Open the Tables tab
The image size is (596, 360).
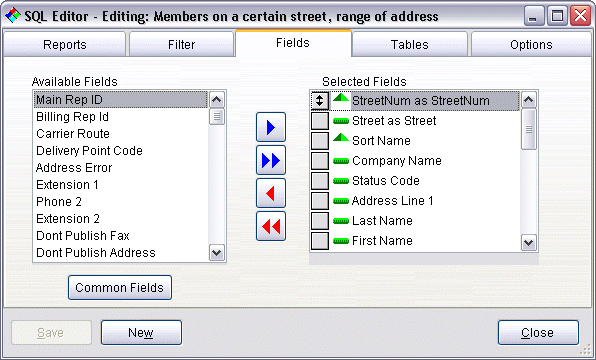click(x=409, y=44)
